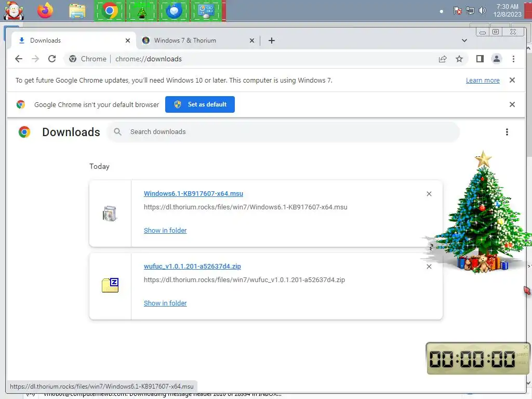Dismiss the Windows 10 update infobar

click(512, 80)
